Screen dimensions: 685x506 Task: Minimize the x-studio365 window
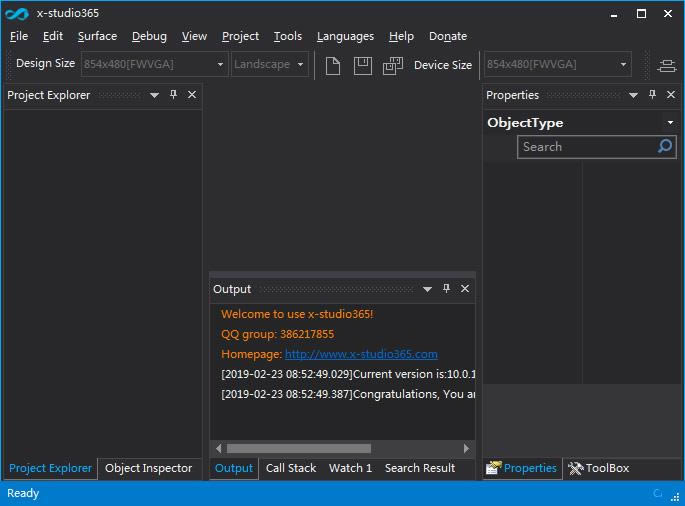[x=614, y=14]
